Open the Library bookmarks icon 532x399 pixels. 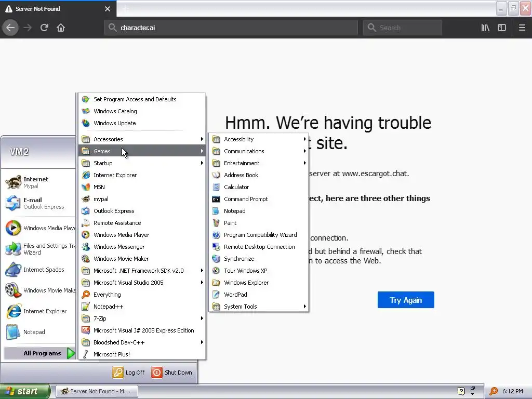click(x=485, y=28)
